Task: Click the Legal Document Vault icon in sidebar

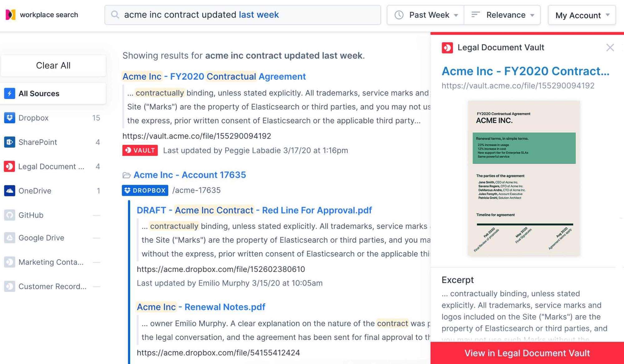Action: pos(10,166)
